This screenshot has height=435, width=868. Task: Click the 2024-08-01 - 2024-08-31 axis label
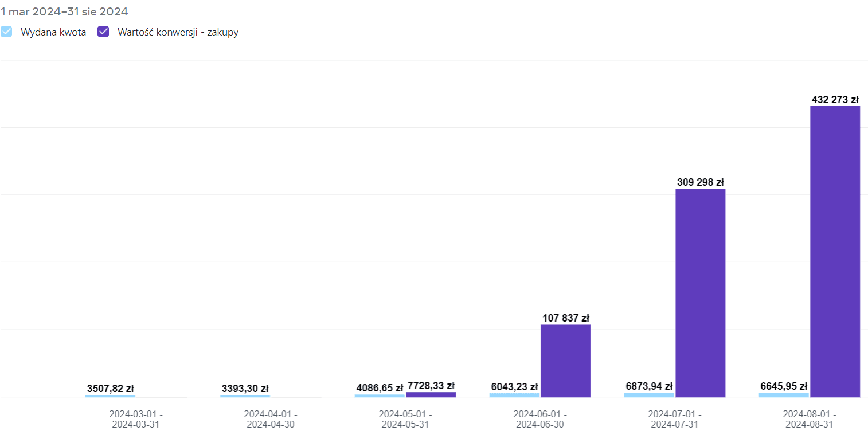tap(810, 419)
